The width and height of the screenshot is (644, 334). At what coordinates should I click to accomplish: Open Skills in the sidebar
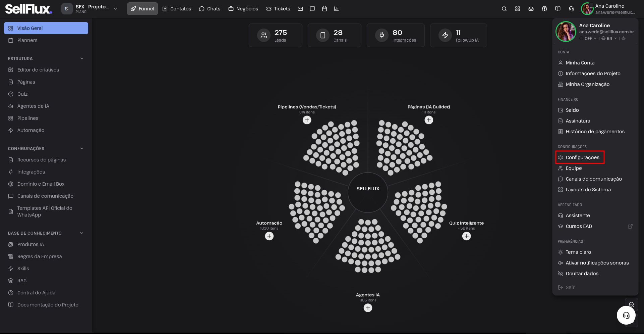pos(46,269)
